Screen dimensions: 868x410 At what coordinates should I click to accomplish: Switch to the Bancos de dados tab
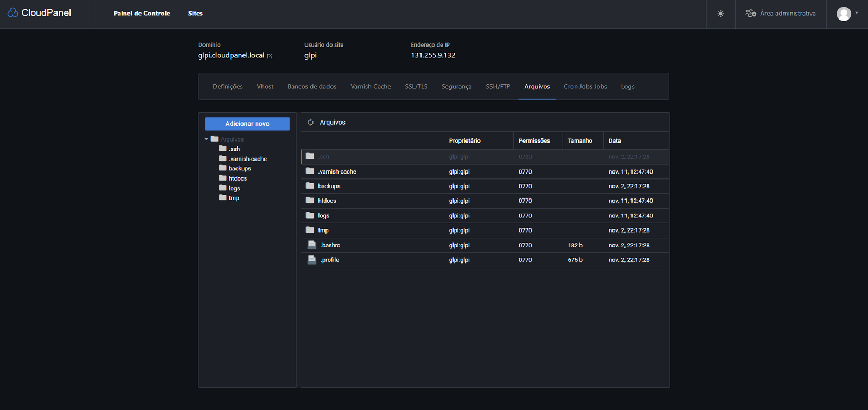tap(312, 87)
